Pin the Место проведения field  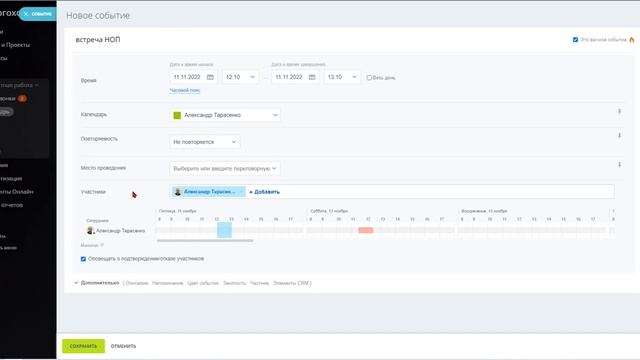click(x=619, y=164)
